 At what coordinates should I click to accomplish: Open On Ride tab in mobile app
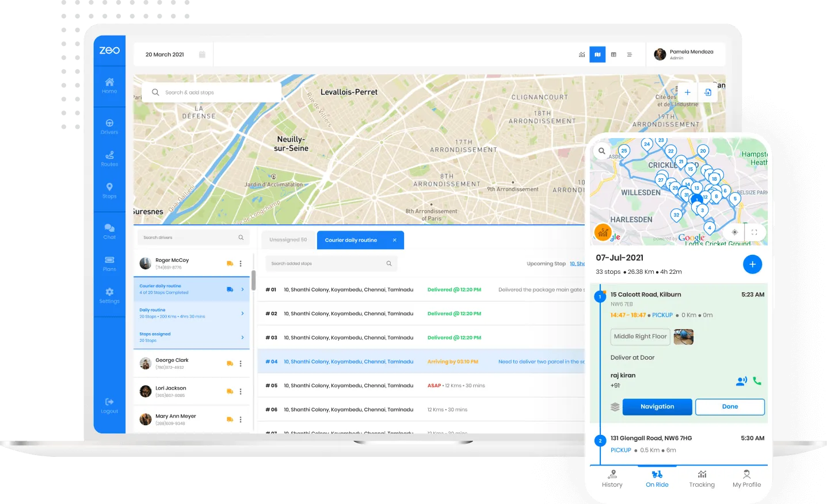pyautogui.click(x=657, y=479)
